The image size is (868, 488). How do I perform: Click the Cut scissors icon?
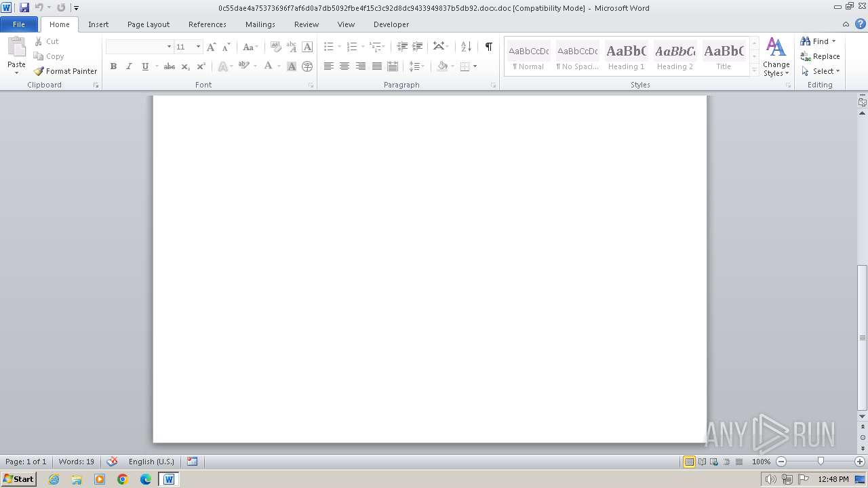(39, 41)
